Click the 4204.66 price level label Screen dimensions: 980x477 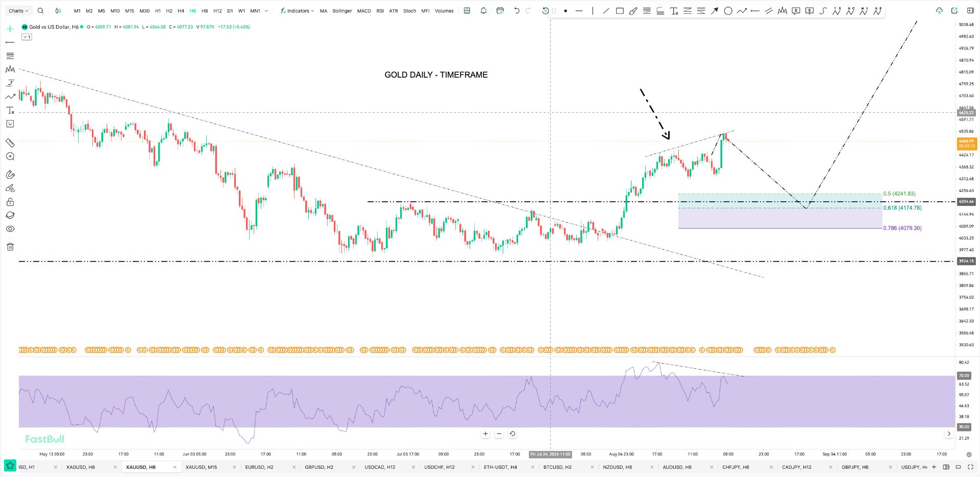966,202
